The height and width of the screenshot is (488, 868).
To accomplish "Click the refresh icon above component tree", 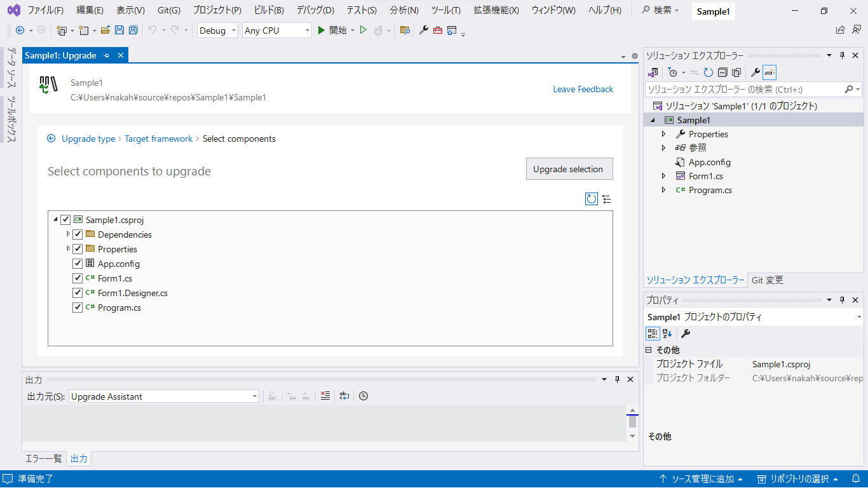I will click(x=591, y=199).
